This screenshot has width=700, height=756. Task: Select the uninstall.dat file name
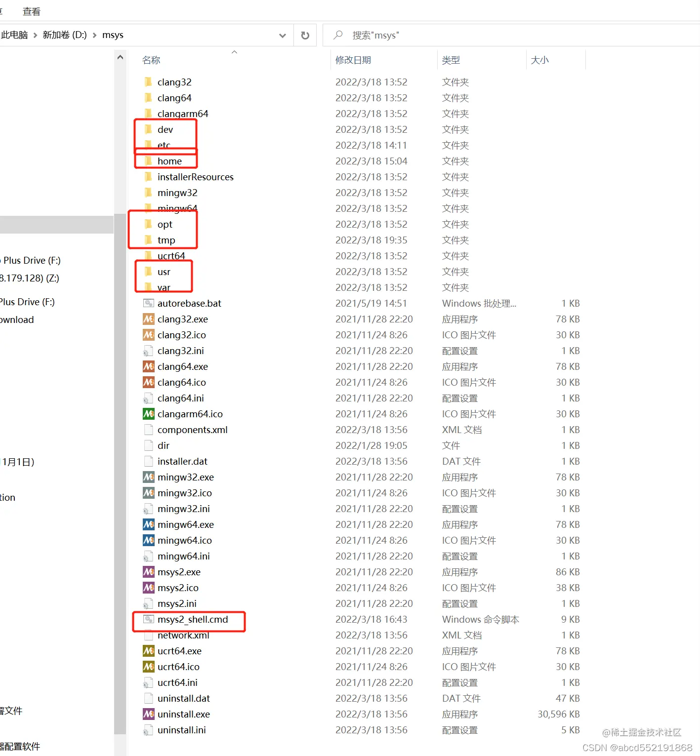tap(184, 698)
